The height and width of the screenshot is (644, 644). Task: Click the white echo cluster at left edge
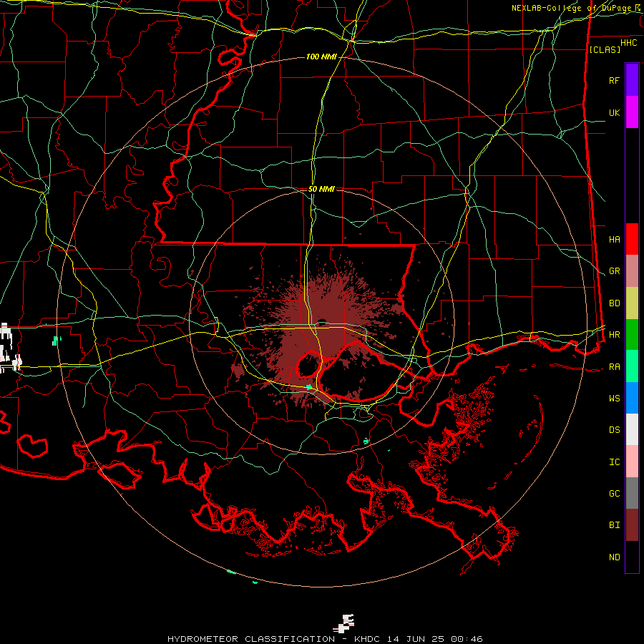10,348
